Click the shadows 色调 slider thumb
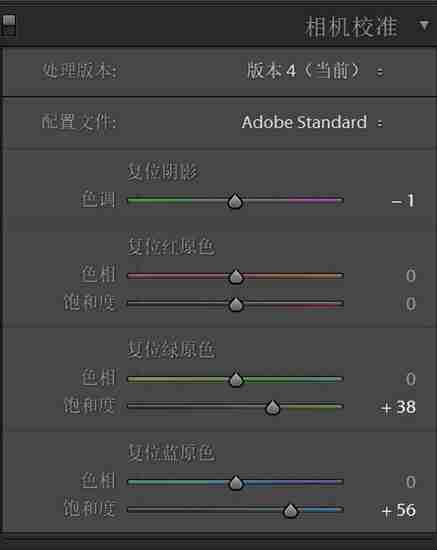The image size is (437, 550). coord(235,201)
